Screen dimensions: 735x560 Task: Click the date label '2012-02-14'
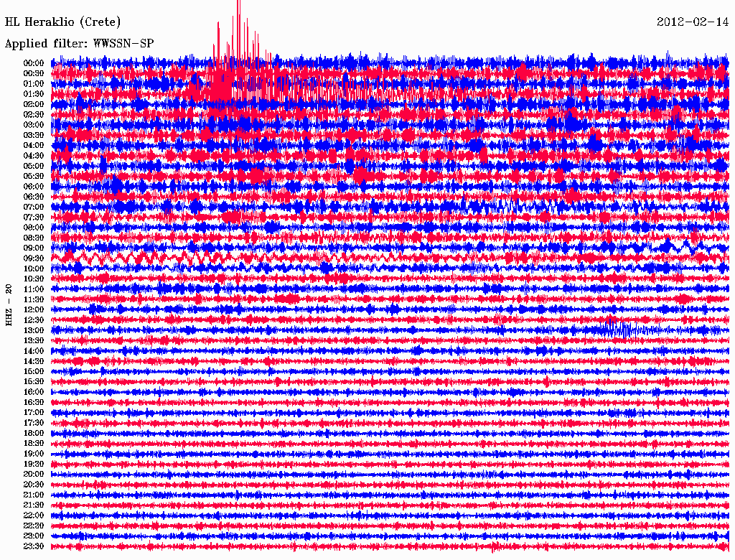[x=693, y=22]
